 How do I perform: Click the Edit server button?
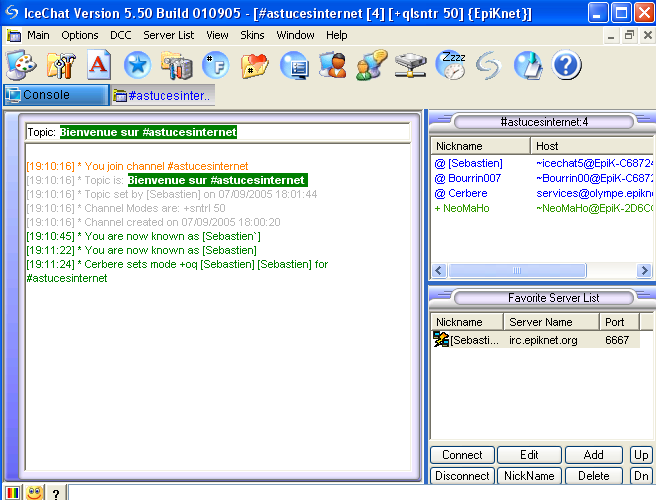[529, 455]
